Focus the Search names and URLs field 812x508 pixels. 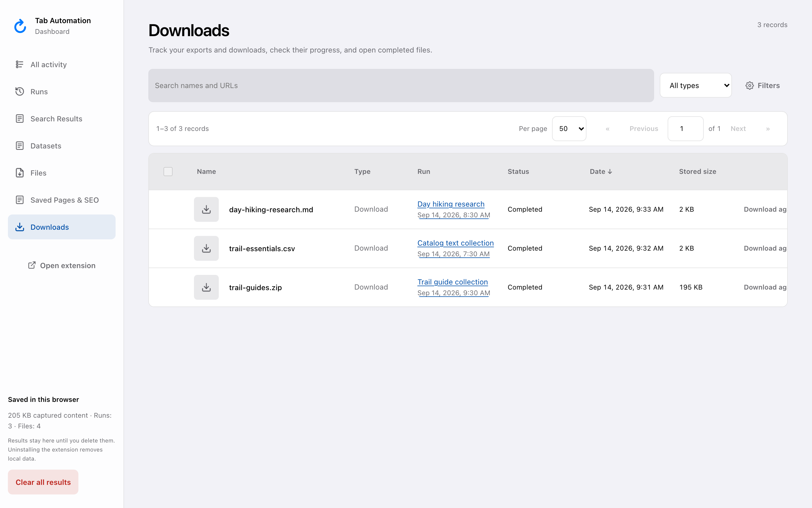pyautogui.click(x=401, y=85)
